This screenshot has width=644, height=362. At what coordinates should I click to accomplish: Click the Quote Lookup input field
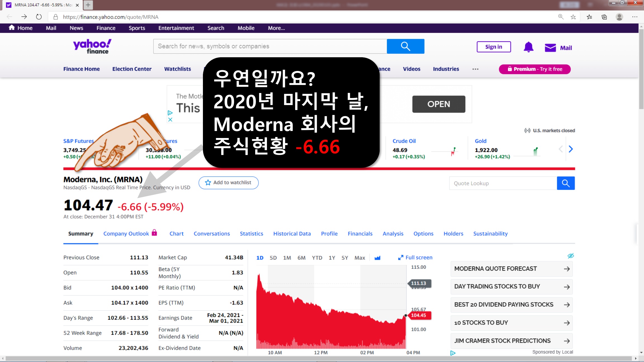click(503, 183)
